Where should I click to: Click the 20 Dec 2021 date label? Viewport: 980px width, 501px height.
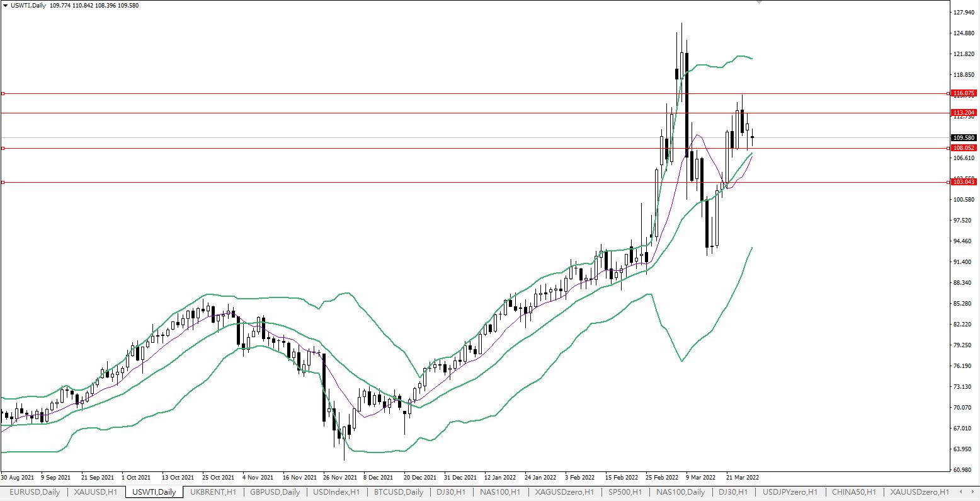point(420,478)
